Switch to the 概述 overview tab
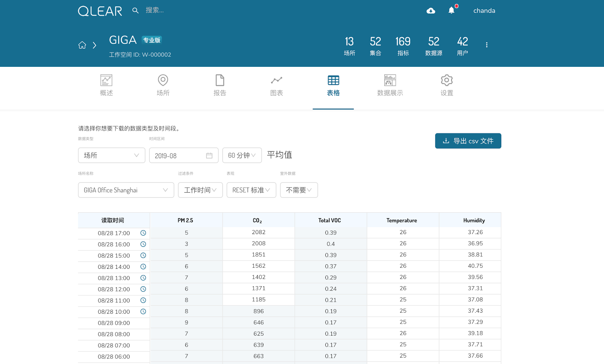 coord(106,85)
